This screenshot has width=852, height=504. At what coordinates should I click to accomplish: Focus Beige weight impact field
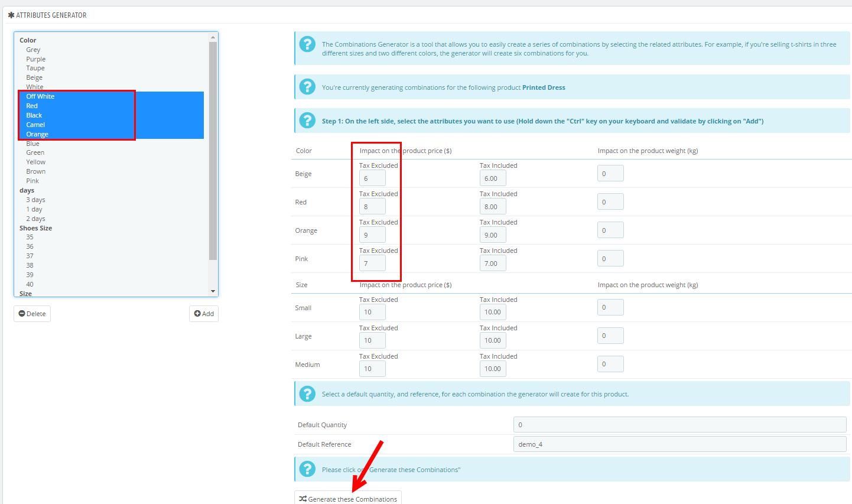[610, 173]
